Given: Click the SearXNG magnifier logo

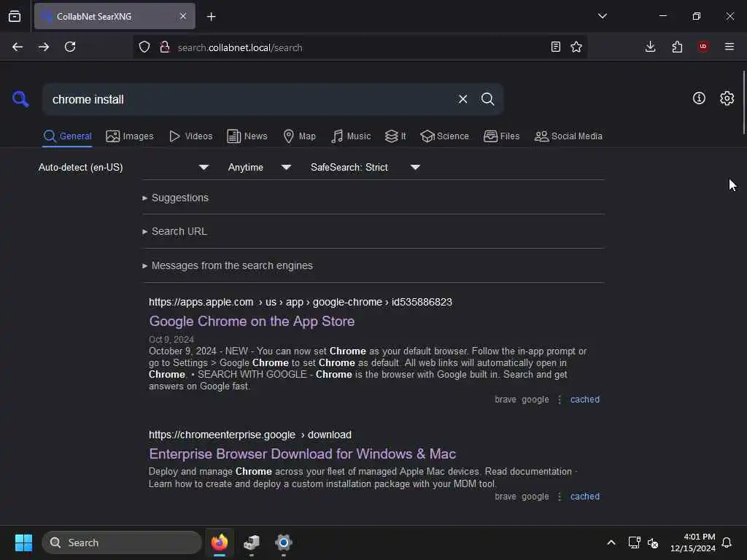Looking at the screenshot, I should pos(20,99).
